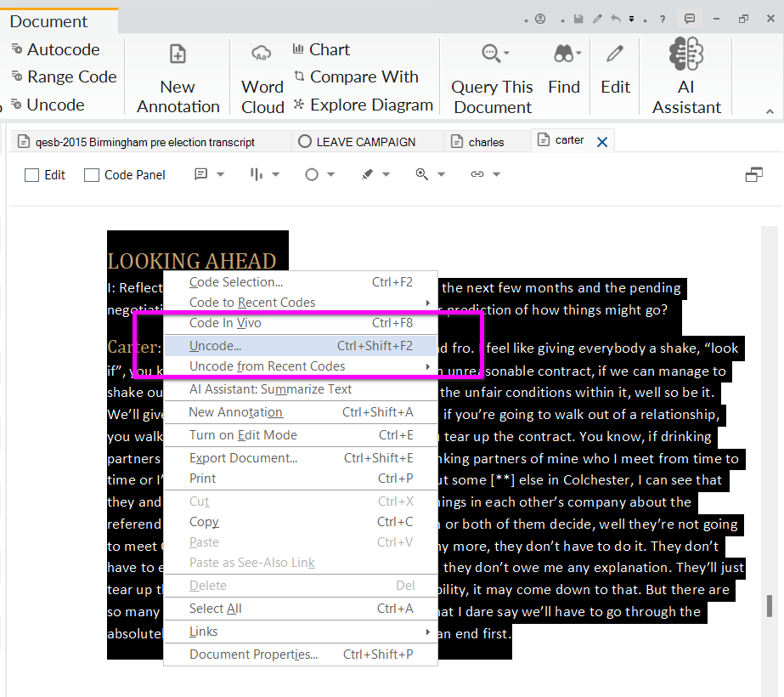Click the Autocode ribbon button
This screenshot has width=784, height=697.
tap(55, 49)
